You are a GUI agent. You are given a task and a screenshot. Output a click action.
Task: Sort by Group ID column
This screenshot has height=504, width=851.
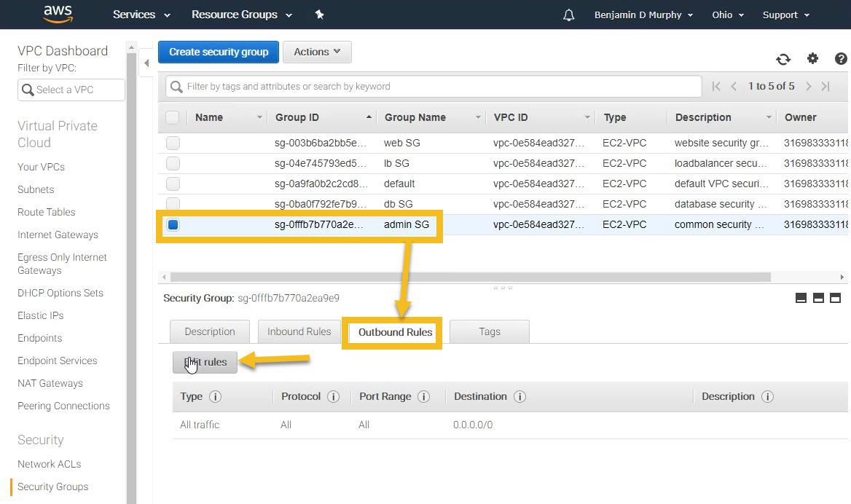tap(297, 118)
